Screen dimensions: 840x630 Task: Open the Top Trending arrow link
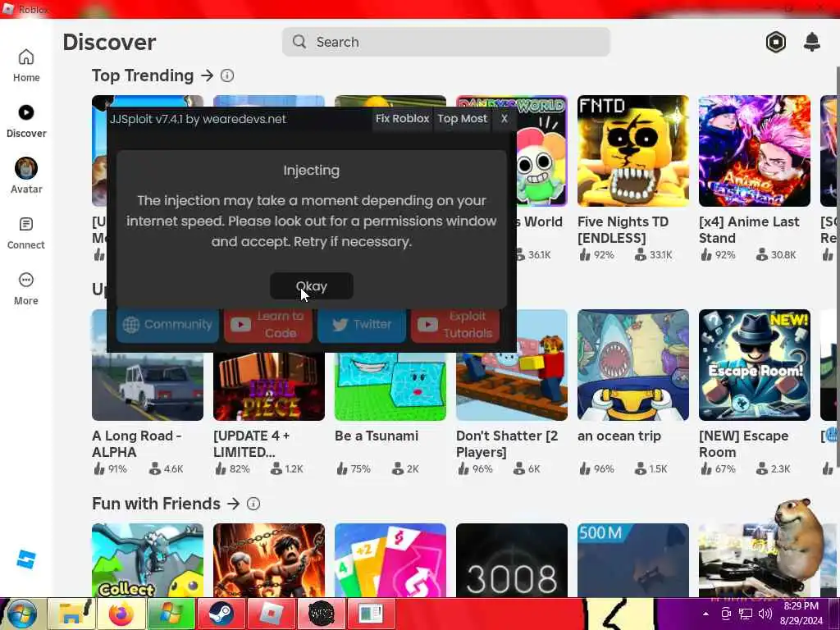(207, 75)
